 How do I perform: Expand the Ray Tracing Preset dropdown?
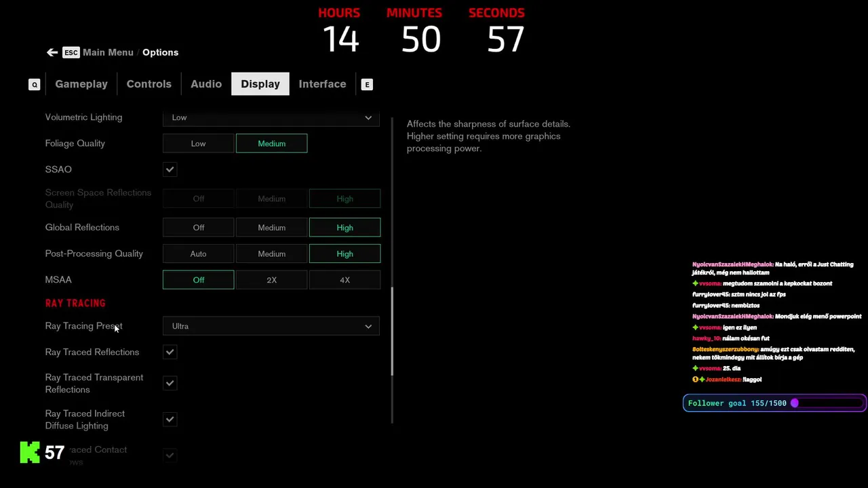[271, 327]
